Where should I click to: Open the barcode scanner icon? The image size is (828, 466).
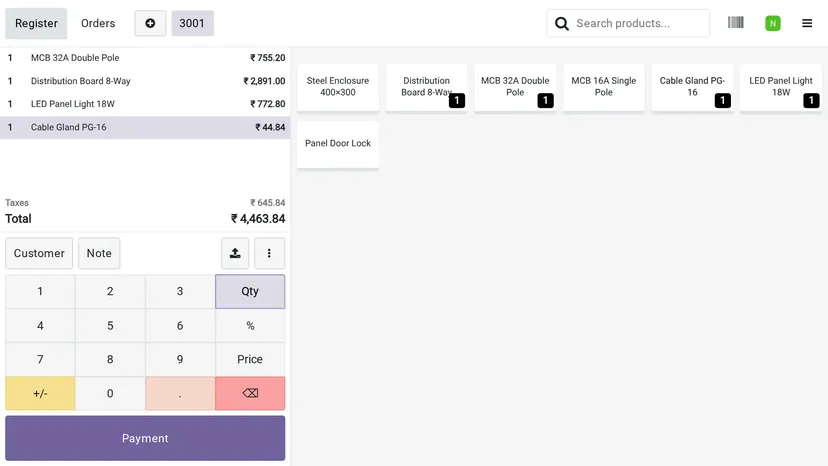pos(736,23)
